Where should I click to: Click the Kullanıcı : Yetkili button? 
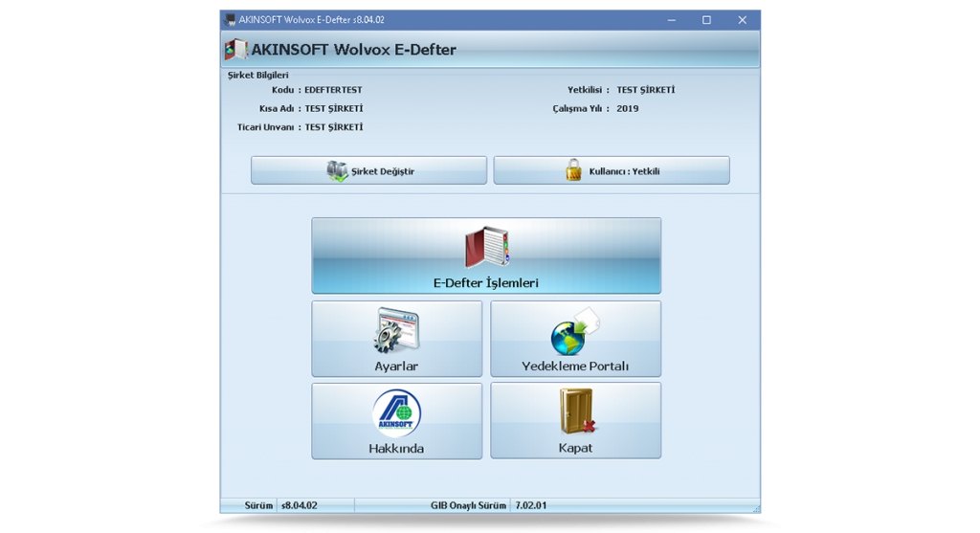tap(612, 170)
